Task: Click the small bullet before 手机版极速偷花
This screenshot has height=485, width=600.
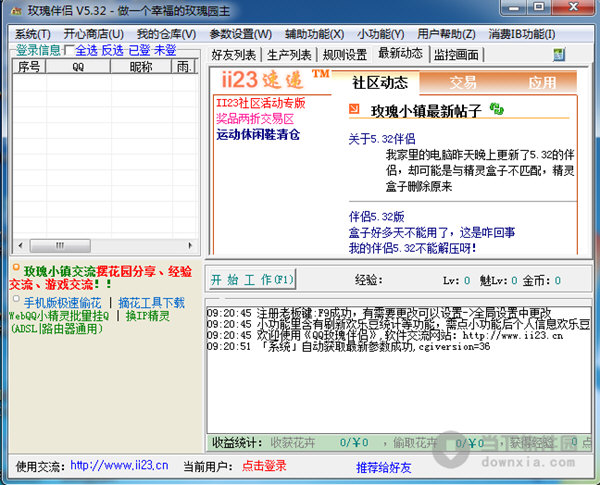Action: tap(16, 298)
